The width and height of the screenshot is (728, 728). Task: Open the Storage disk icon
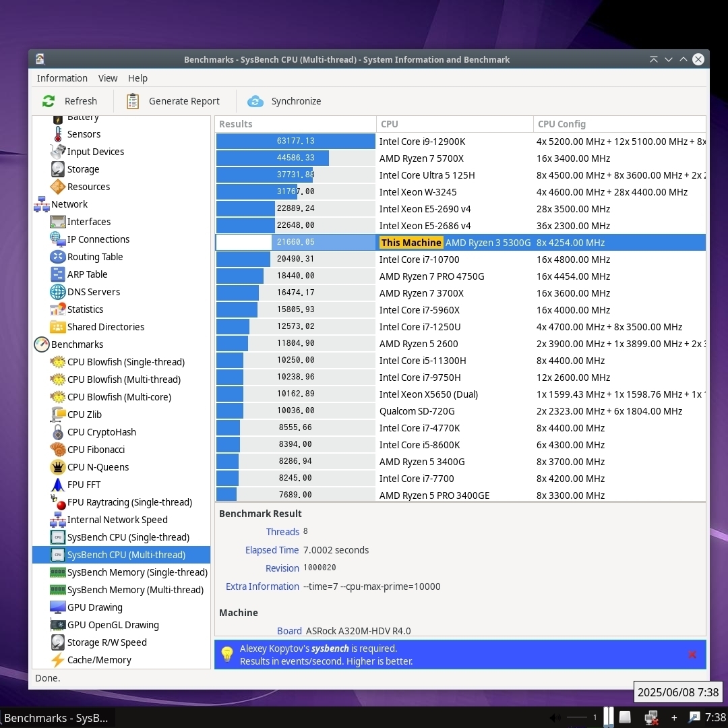pyautogui.click(x=57, y=169)
